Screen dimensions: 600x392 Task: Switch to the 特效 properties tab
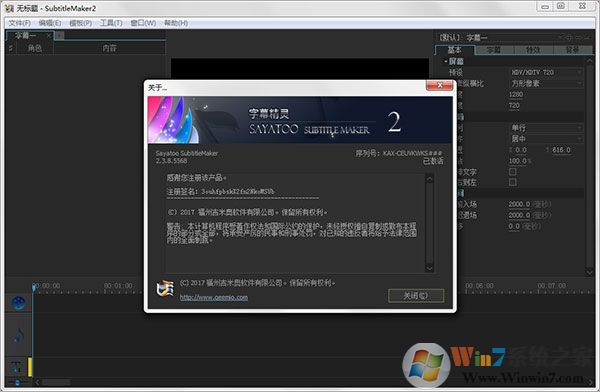pyautogui.click(x=533, y=50)
